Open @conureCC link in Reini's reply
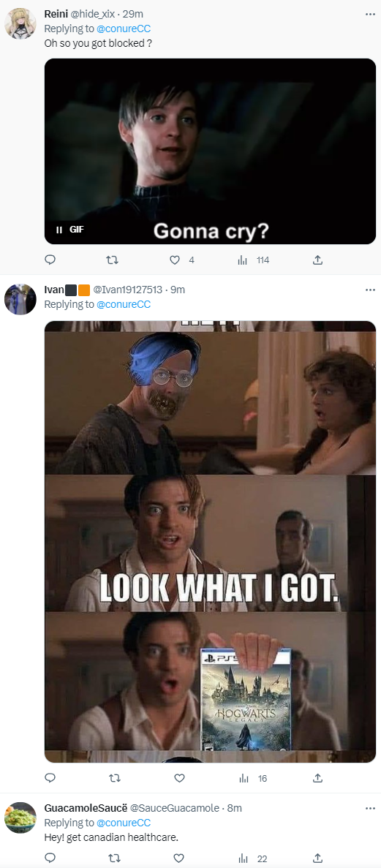The height and width of the screenshot is (868, 381). (124, 29)
